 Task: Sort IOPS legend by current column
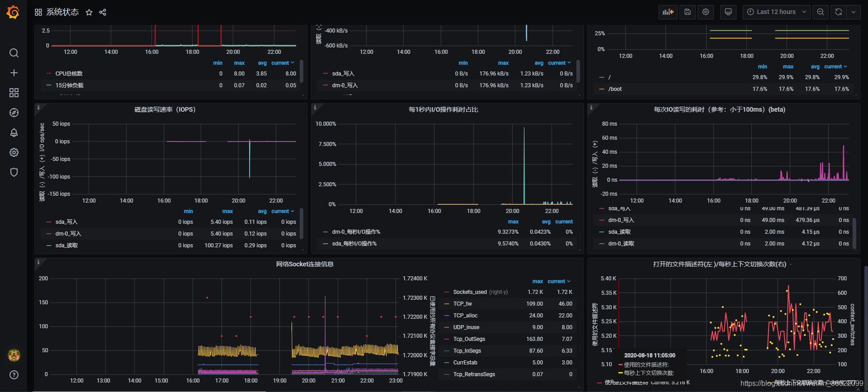tap(283, 211)
